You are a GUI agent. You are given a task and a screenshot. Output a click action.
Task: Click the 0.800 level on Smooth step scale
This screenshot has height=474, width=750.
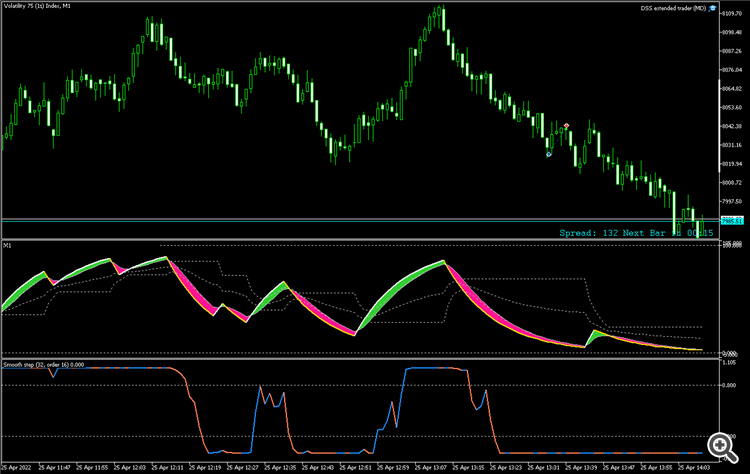729,385
